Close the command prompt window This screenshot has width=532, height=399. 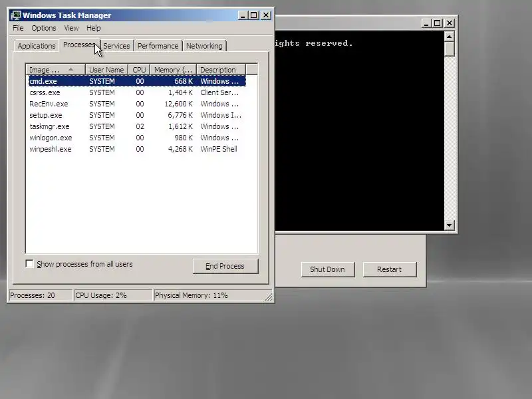click(450, 23)
